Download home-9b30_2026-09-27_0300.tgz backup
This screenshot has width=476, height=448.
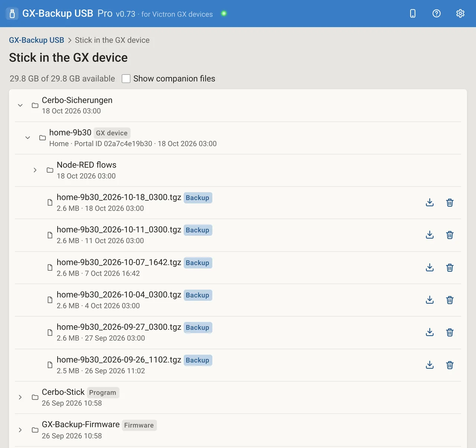pyautogui.click(x=430, y=332)
